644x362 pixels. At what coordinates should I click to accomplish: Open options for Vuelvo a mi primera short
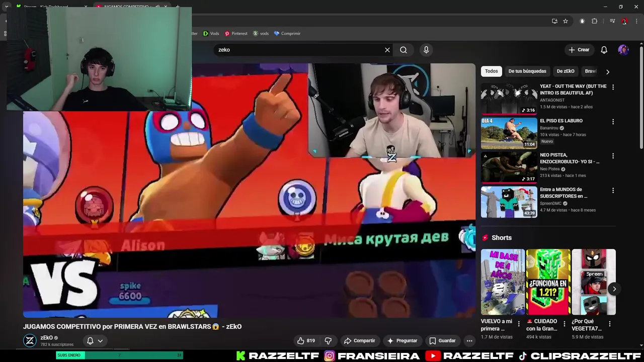(519, 324)
